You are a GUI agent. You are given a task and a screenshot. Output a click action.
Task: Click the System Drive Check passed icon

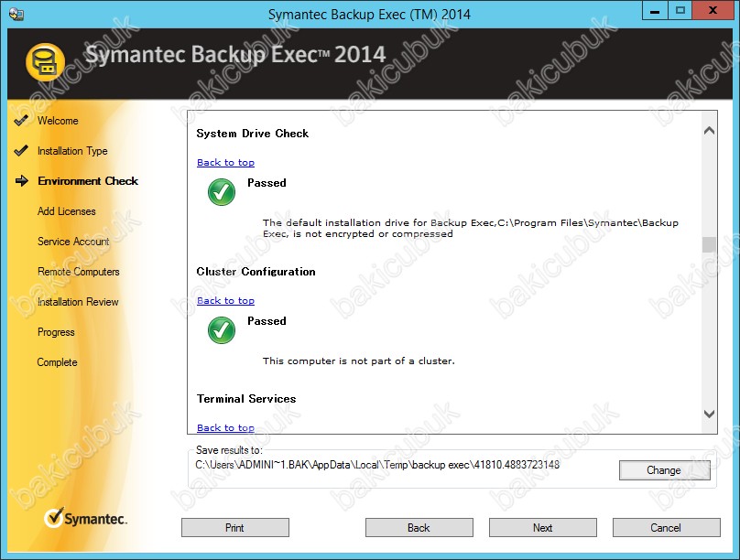click(222, 192)
